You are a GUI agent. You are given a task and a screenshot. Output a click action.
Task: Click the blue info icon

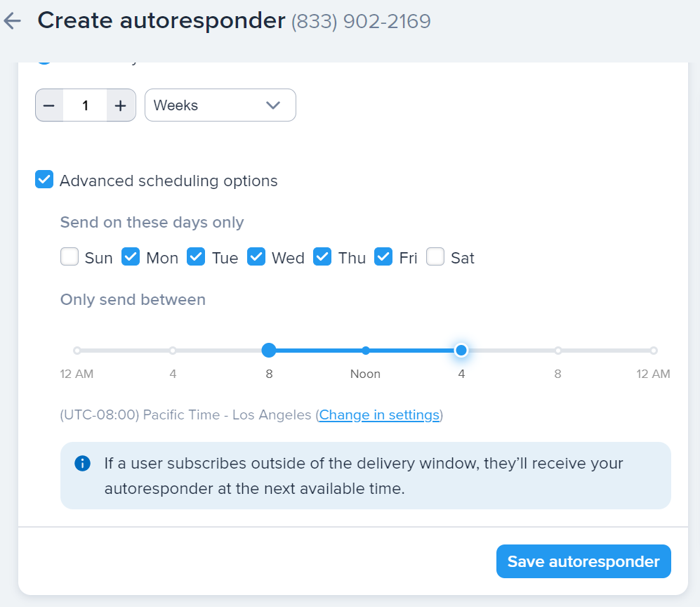pos(82,464)
